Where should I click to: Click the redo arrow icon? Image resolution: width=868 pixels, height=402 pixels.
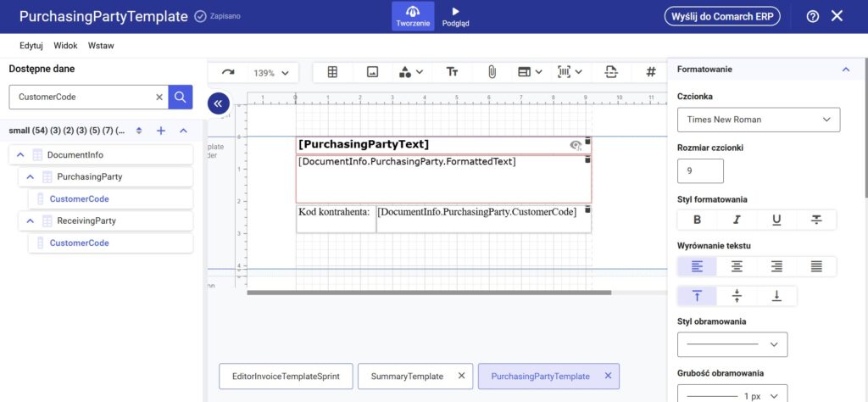click(x=227, y=73)
